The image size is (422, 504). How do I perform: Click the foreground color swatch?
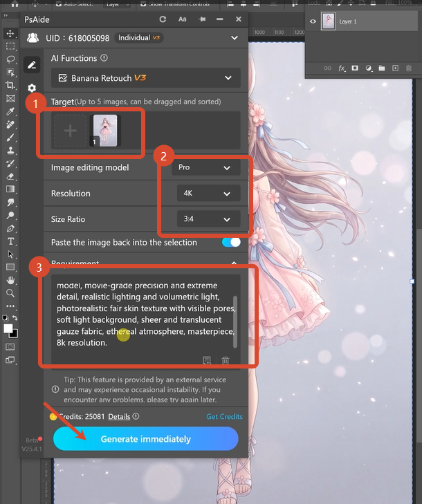coord(8,328)
